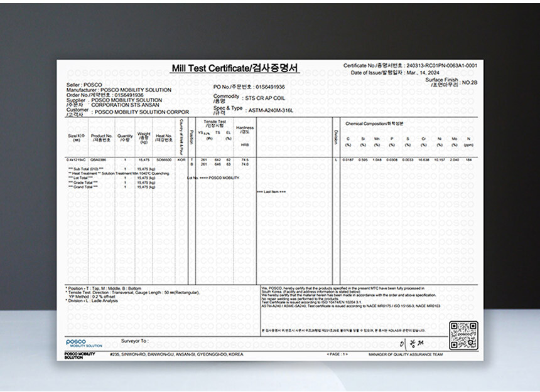Viewport: 540px width, 392px height.
Task: Click the PO No. 01S6491936 field
Action: tap(249, 87)
